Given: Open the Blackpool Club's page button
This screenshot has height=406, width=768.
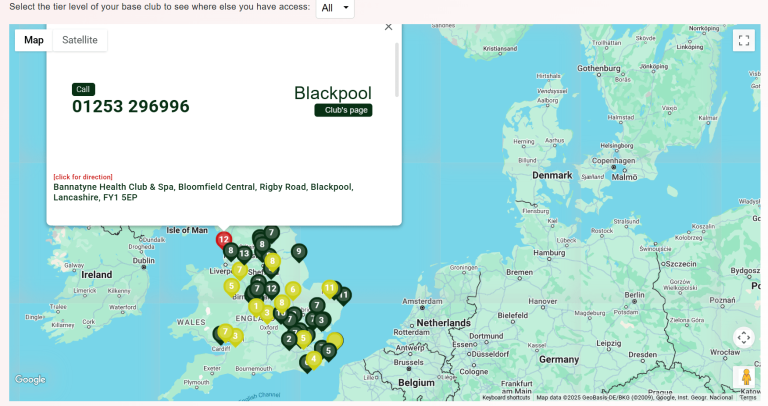Looking at the screenshot, I should pos(343,110).
